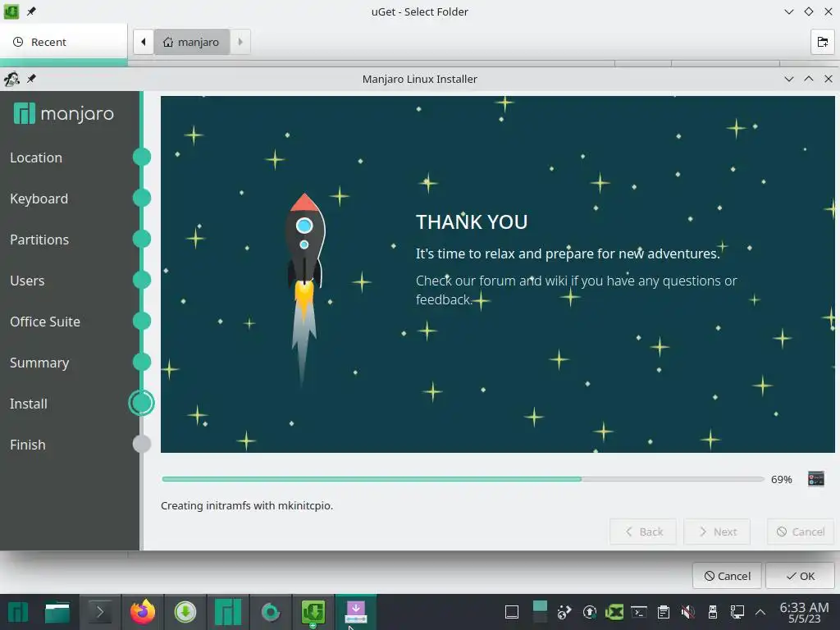
Task: Confirm folder selection with OK
Action: pyautogui.click(x=801, y=576)
